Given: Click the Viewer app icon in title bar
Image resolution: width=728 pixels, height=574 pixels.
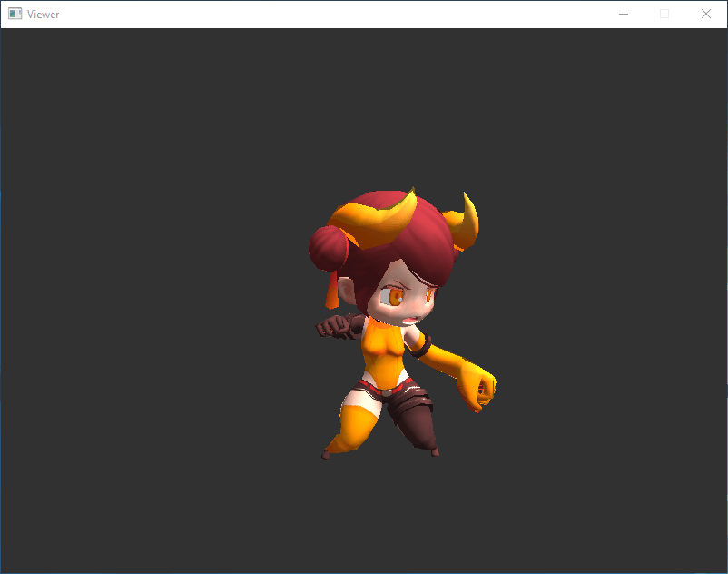Looking at the screenshot, I should [x=15, y=14].
